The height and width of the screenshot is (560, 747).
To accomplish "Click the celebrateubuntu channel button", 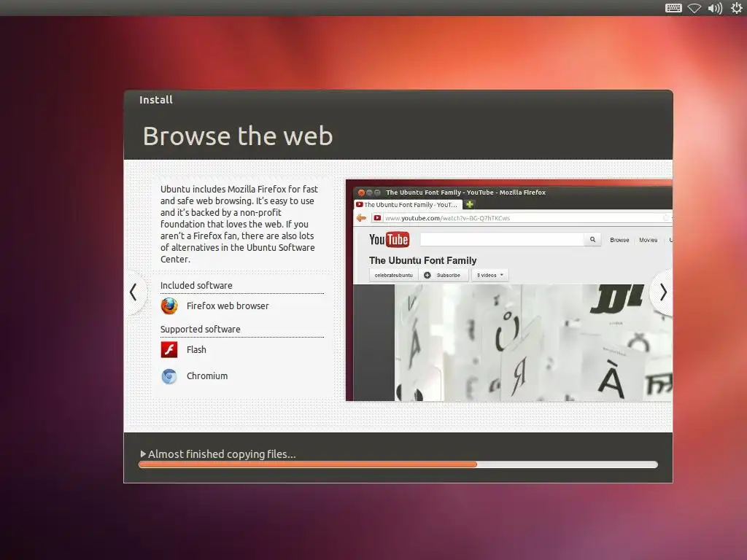I will pos(393,275).
